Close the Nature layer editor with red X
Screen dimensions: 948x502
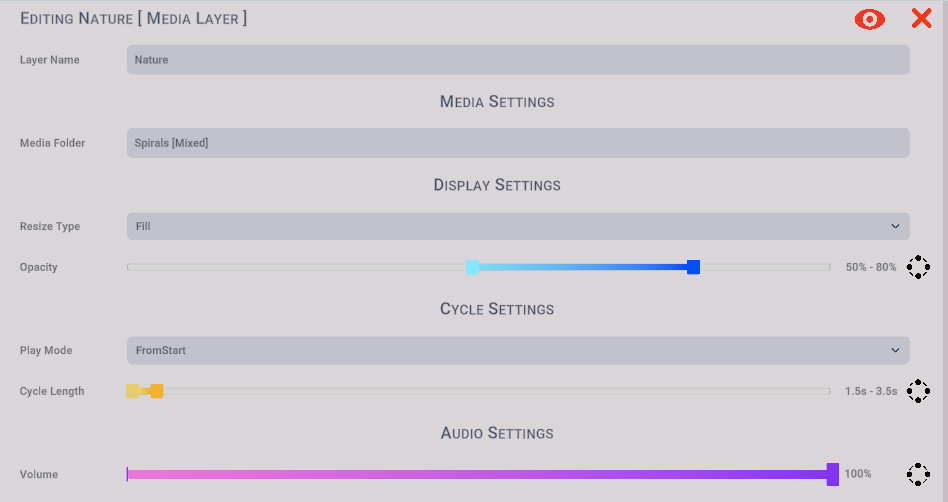pyautogui.click(x=921, y=19)
